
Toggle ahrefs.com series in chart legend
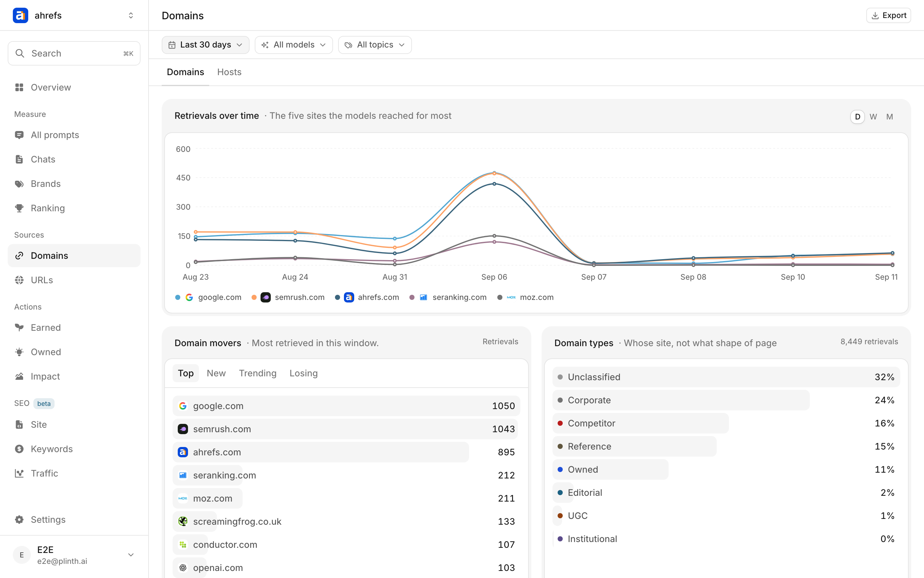click(367, 297)
